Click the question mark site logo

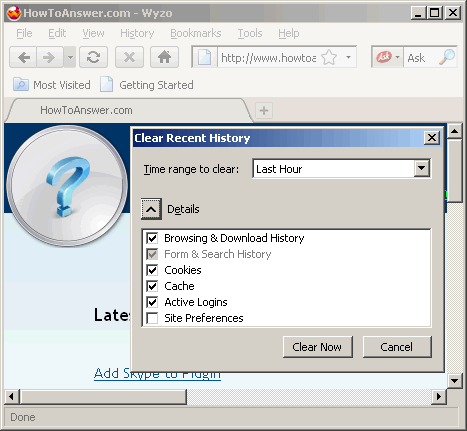67,186
